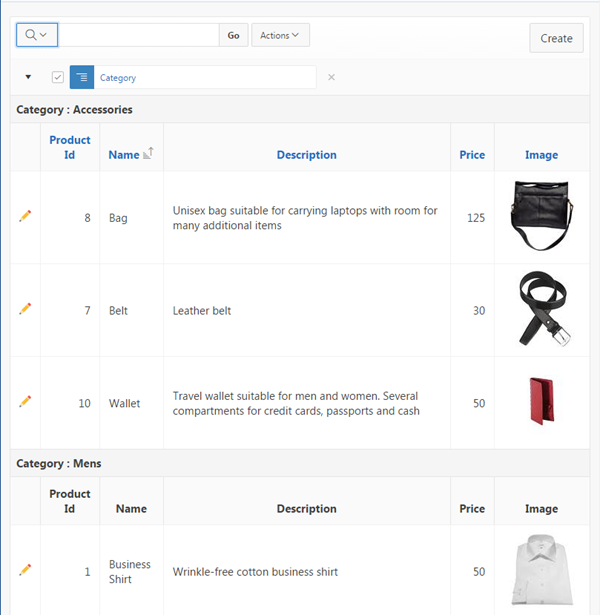Click the edit pencil for Business Shirt row
The image size is (600, 615).
pos(25,570)
